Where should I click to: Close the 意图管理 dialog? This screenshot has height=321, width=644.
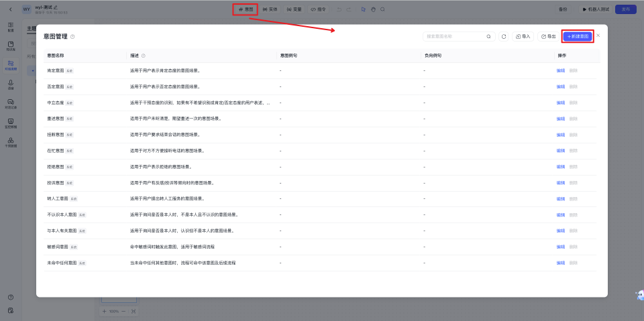click(598, 36)
